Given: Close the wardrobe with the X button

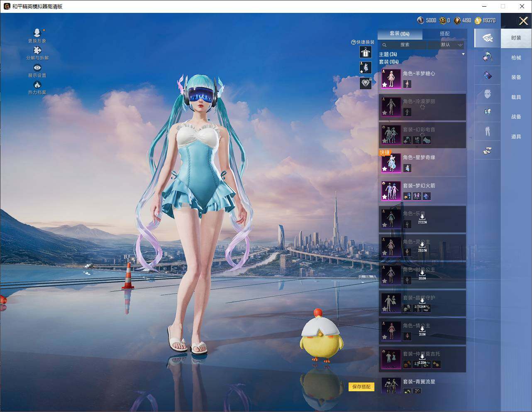Looking at the screenshot, I should pos(523,21).
